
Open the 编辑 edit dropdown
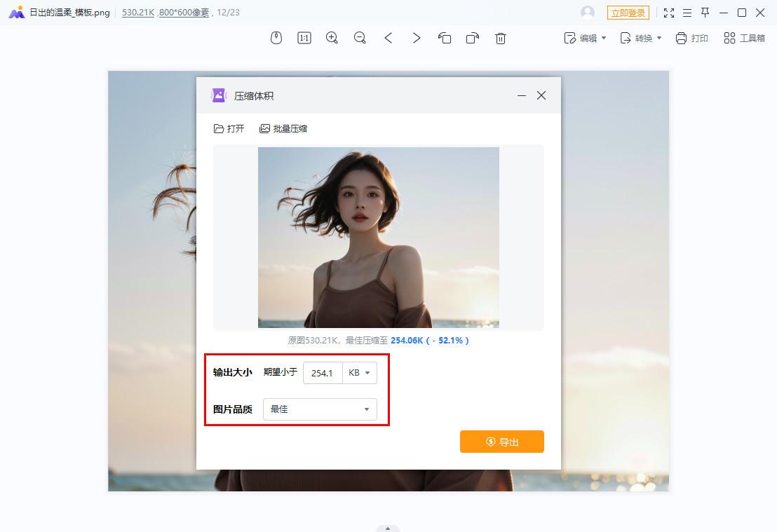tap(584, 38)
